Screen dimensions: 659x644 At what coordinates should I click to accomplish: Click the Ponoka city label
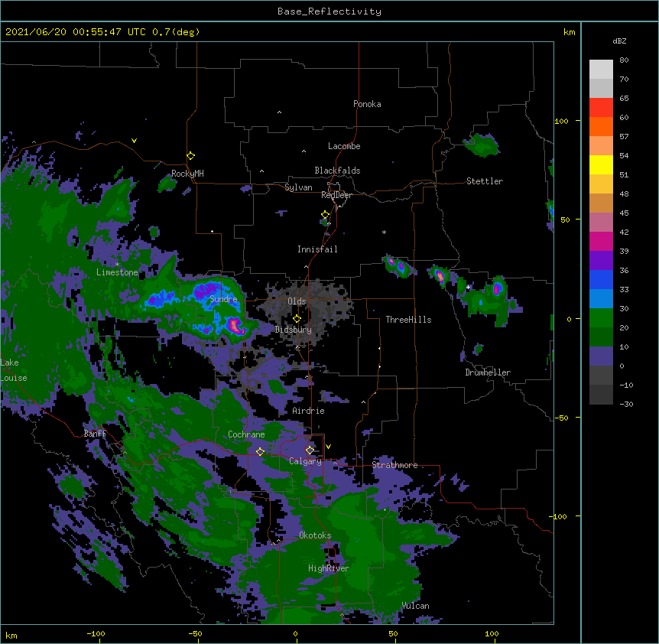tap(367, 104)
